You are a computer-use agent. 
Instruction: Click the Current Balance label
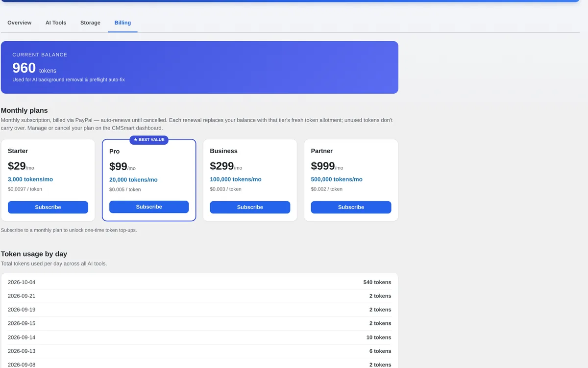click(x=40, y=55)
